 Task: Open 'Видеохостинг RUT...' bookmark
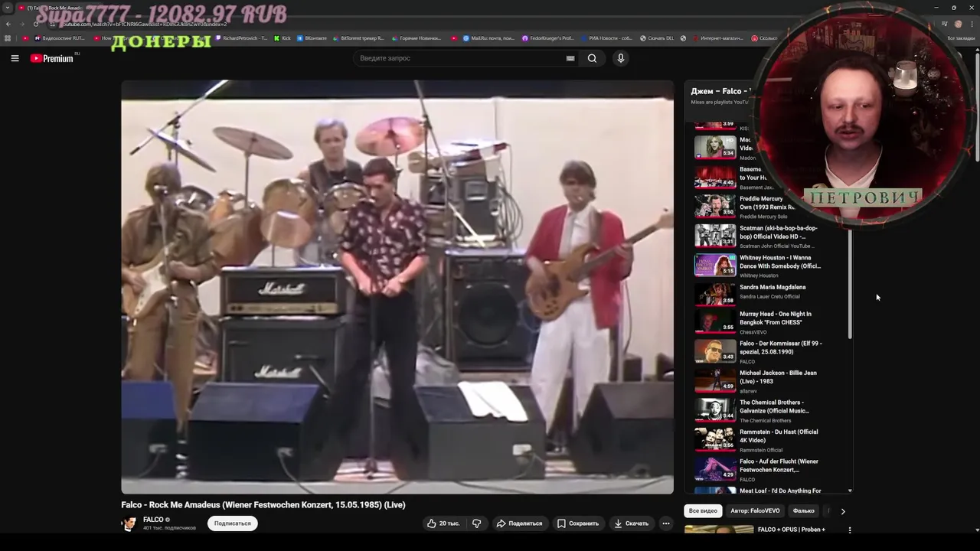point(60,38)
